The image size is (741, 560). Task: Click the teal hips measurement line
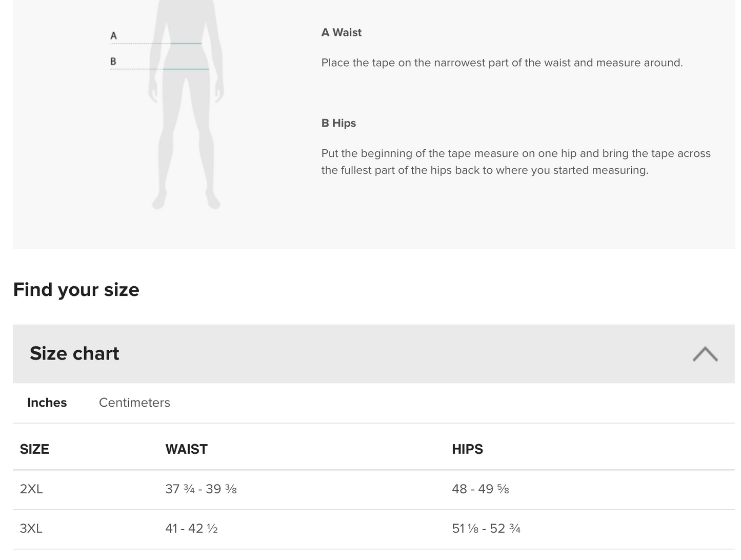click(x=186, y=69)
